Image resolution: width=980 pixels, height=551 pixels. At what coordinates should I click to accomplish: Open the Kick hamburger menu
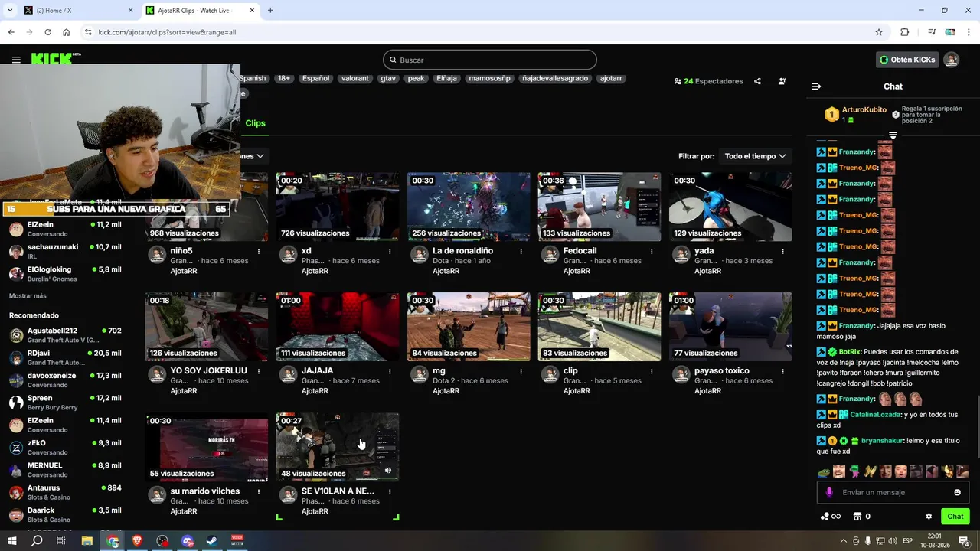[16, 60]
